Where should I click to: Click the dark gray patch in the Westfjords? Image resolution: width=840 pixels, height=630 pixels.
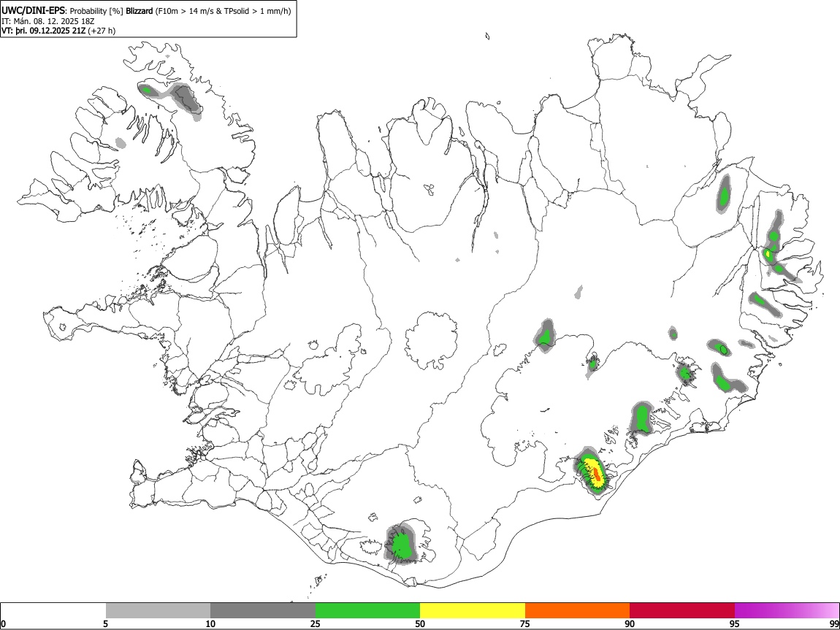pyautogui.click(x=186, y=99)
